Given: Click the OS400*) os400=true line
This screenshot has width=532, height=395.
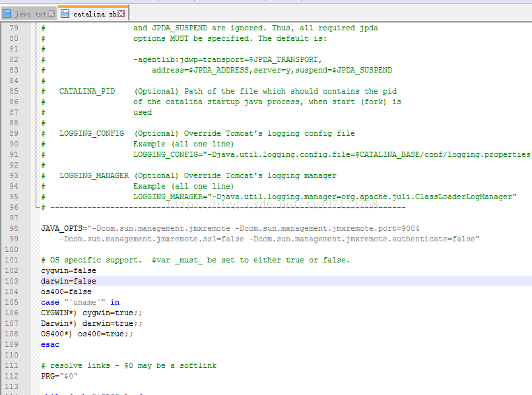Looking at the screenshot, I should [87, 334].
